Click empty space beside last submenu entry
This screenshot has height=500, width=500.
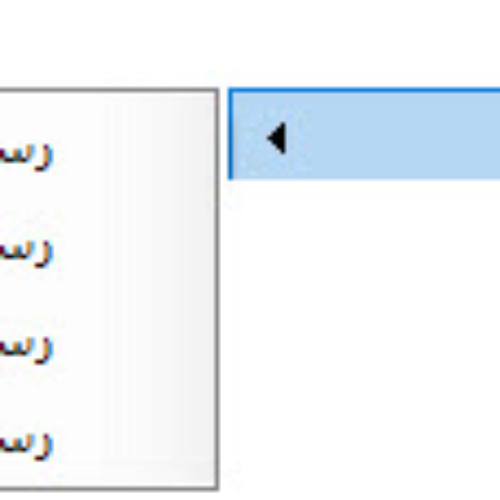(133, 446)
